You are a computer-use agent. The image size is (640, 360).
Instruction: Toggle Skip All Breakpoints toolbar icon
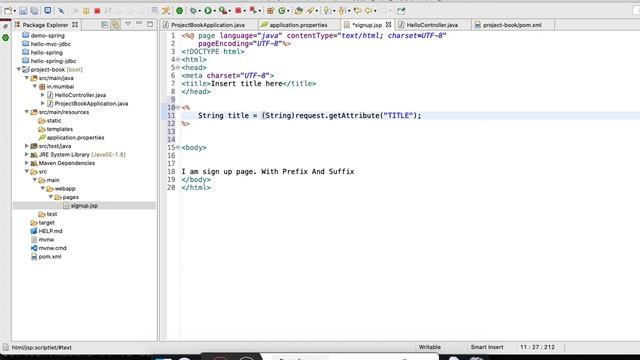pyautogui.click(x=61, y=11)
